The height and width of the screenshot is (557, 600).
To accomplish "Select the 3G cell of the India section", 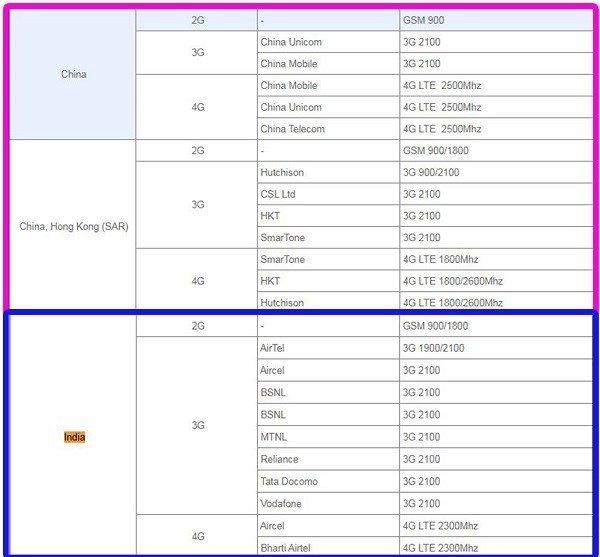I will coord(197,425).
